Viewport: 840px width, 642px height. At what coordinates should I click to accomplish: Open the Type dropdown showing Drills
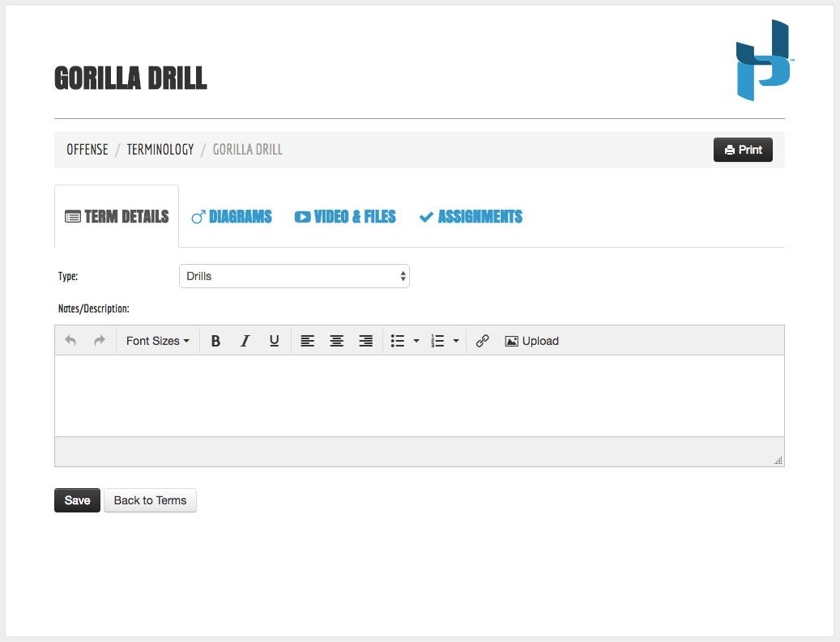294,276
